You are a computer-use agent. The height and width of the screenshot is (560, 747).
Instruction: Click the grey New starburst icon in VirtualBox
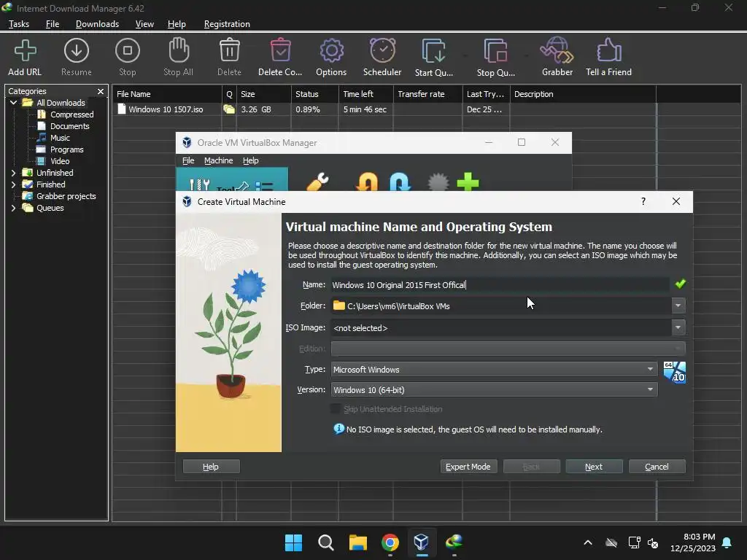(x=438, y=182)
